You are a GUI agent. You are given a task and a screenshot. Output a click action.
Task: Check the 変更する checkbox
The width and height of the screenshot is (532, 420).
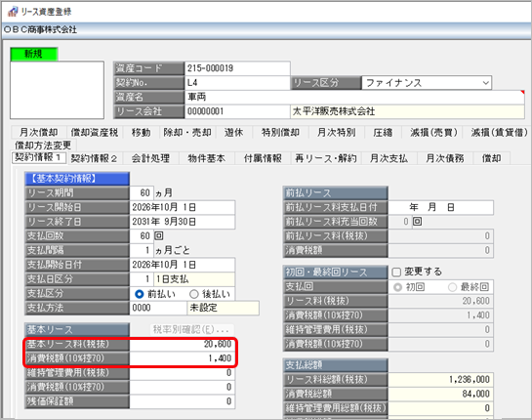tap(396, 272)
